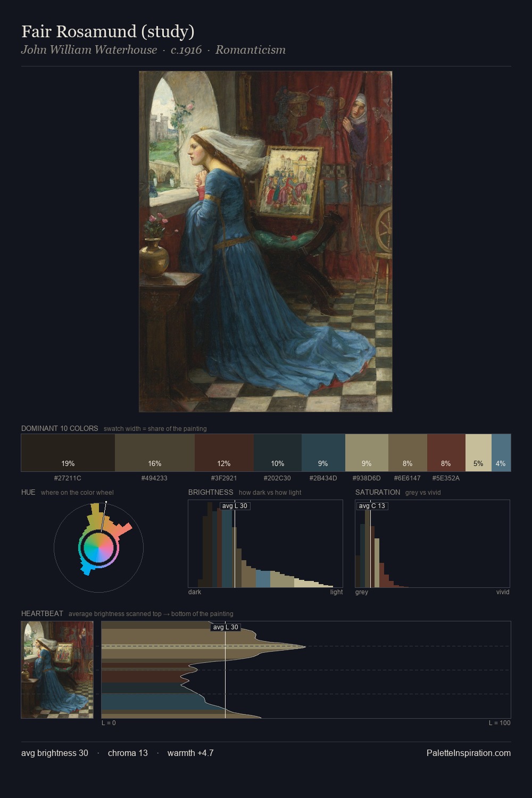532x798 pixels.
Task: Click the hex code label '#494233'
Action: (x=154, y=478)
